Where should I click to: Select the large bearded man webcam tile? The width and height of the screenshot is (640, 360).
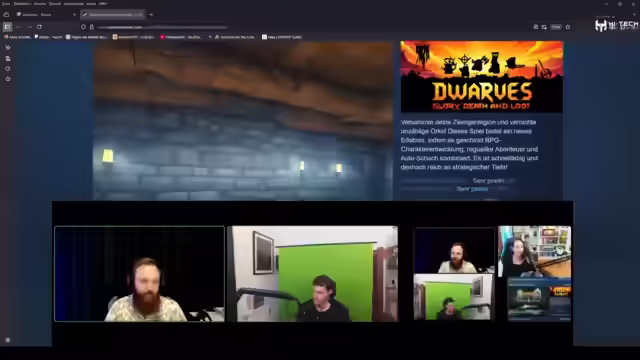139,274
